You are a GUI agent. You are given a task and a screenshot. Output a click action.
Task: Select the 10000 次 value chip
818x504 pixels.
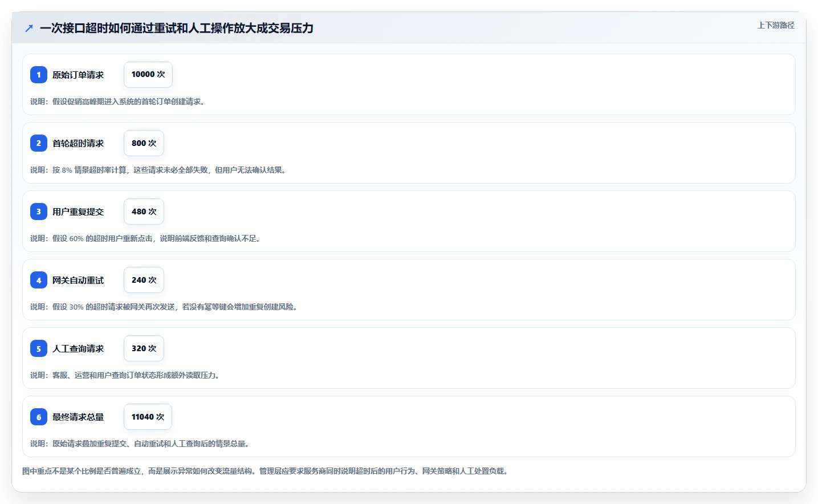(148, 75)
